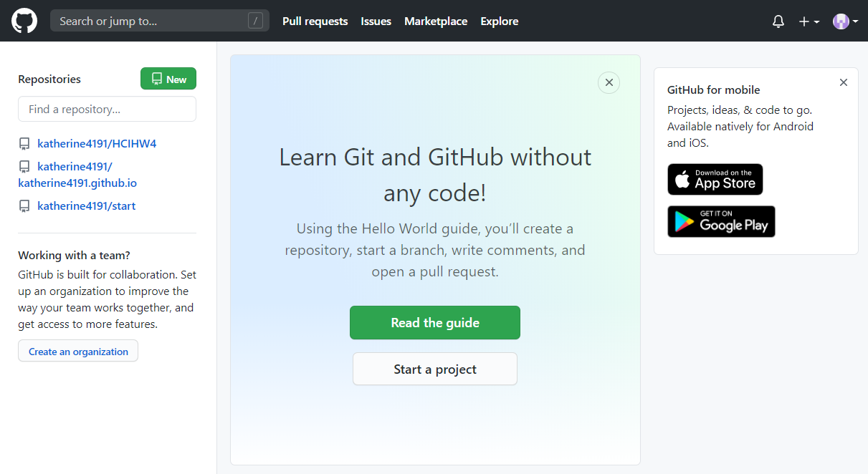Dismiss the Learn Git and GitHub banner
This screenshot has height=474, width=868.
click(609, 82)
